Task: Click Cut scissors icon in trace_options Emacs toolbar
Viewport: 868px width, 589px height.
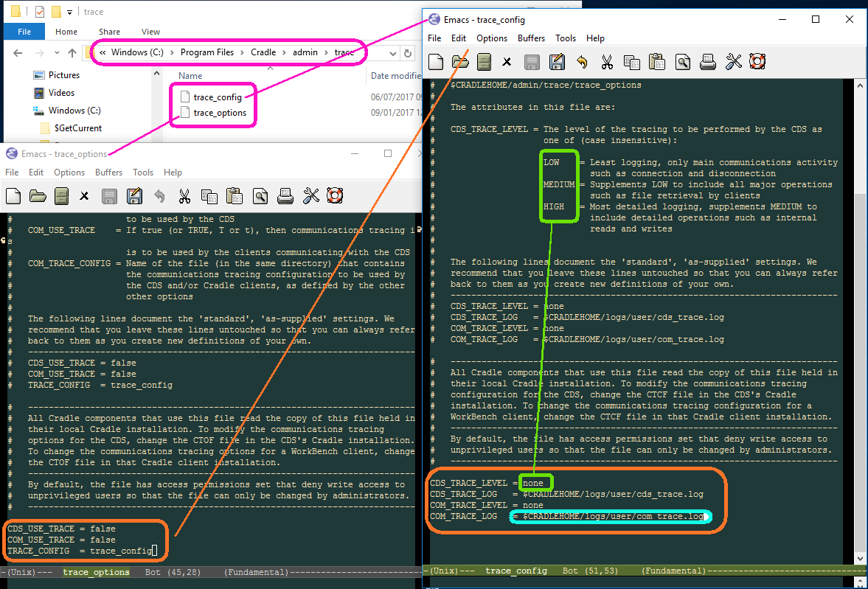Action: (x=184, y=196)
